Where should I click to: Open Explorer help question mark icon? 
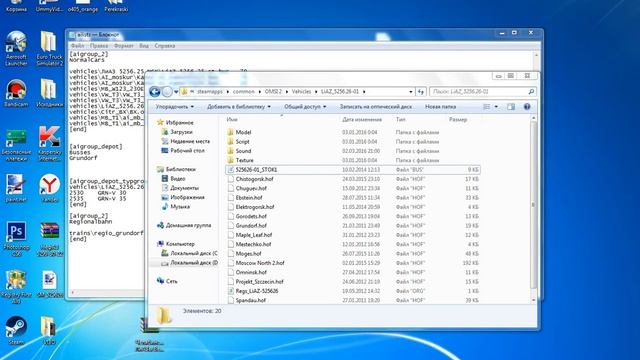527,107
